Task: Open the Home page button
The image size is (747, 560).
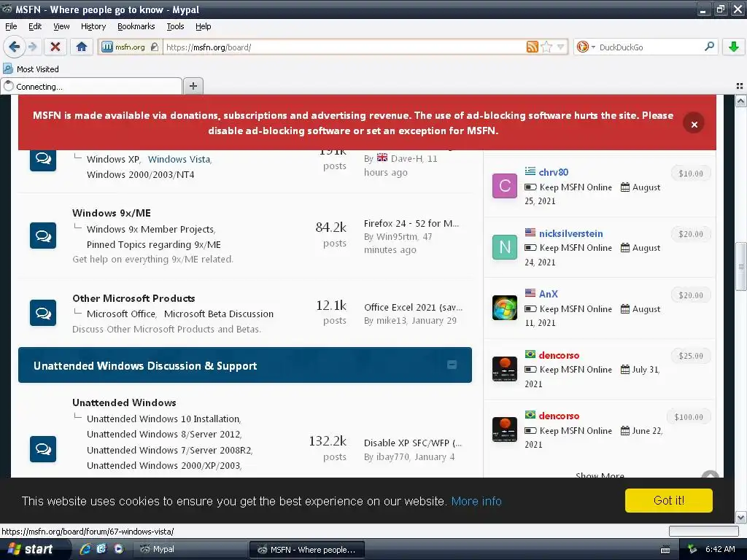Action: coord(82,47)
